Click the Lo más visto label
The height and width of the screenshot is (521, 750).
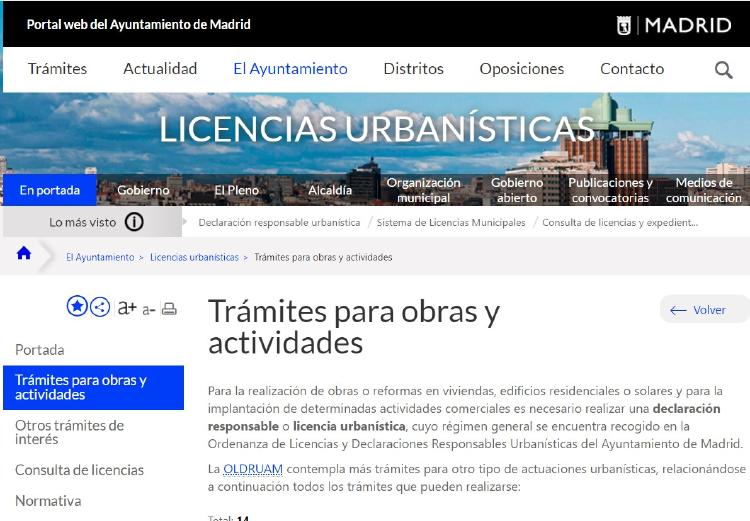[83, 222]
